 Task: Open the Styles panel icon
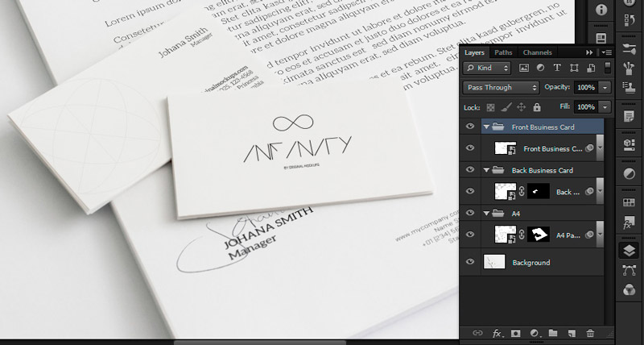pos(629,222)
